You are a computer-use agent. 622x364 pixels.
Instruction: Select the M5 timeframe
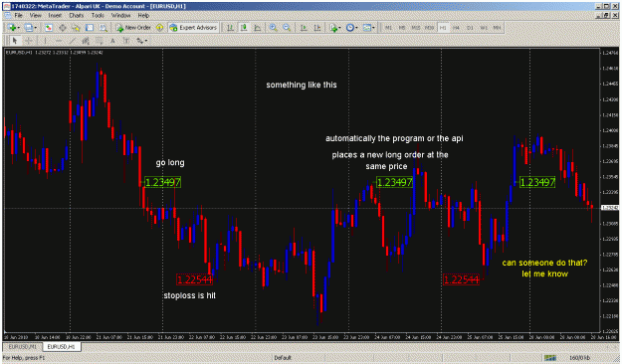(x=402, y=28)
